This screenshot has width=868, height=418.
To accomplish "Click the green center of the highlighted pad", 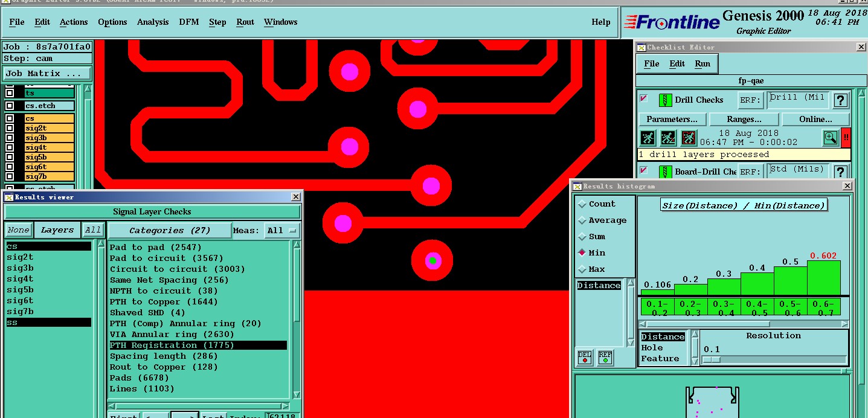I will pyautogui.click(x=432, y=260).
